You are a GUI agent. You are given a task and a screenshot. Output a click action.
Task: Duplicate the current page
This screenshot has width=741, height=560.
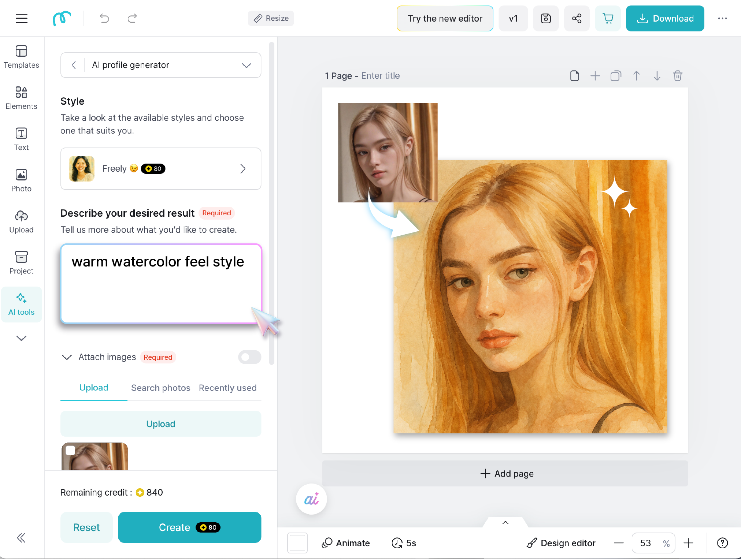coord(616,76)
